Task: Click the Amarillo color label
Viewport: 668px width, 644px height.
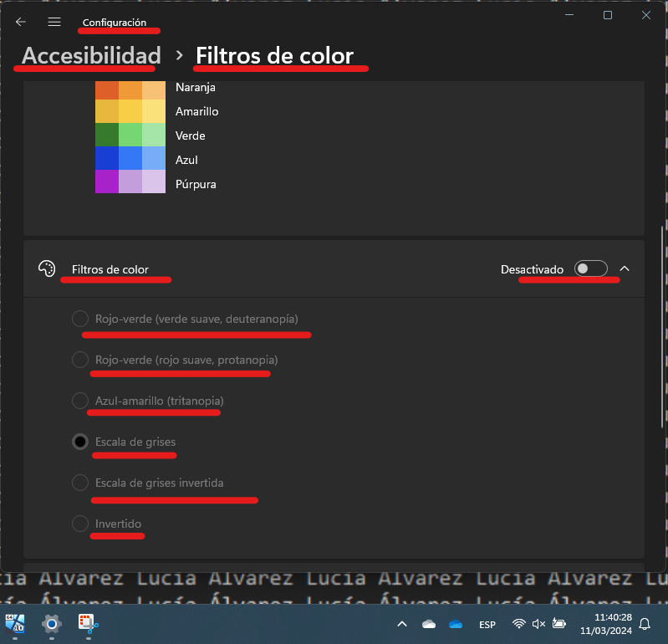Action: pyautogui.click(x=196, y=111)
